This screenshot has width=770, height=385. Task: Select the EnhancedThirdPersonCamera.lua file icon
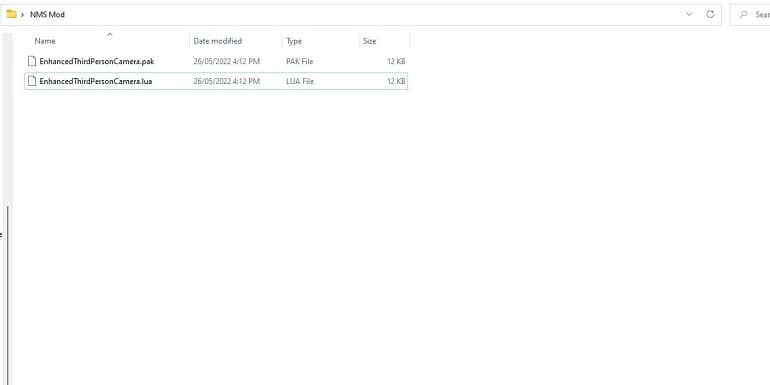click(32, 81)
